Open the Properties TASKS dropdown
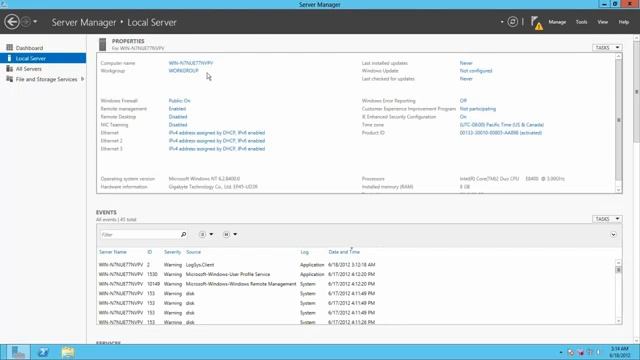Image resolution: width=640 pixels, height=360 pixels. (607, 48)
